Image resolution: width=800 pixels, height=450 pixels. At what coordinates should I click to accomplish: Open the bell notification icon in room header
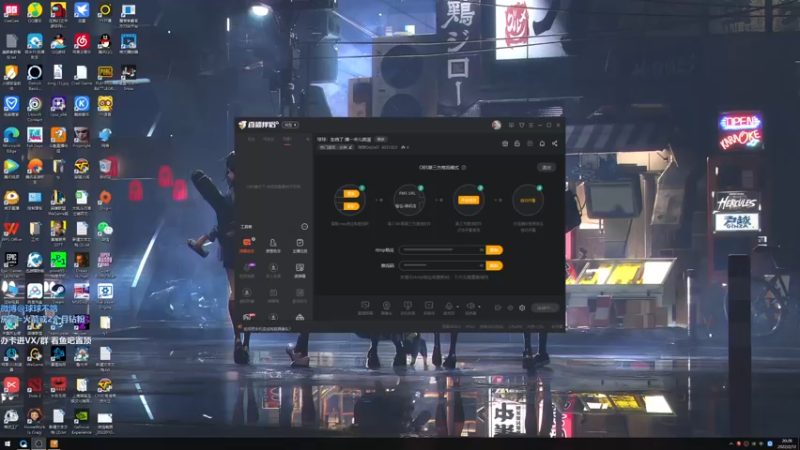coord(542,143)
